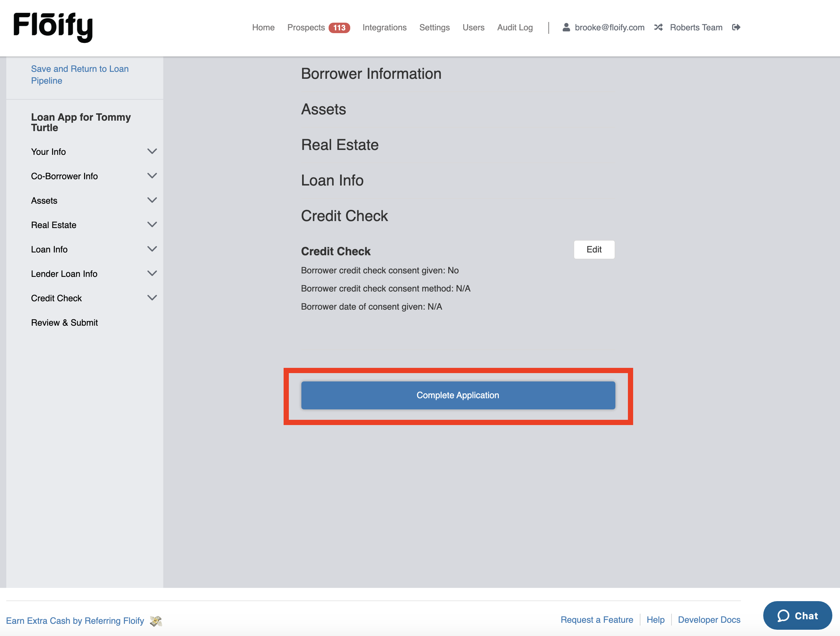Viewport: 840px width, 636px height.
Task: Expand Lender Loan Info chevron
Action: [152, 273]
